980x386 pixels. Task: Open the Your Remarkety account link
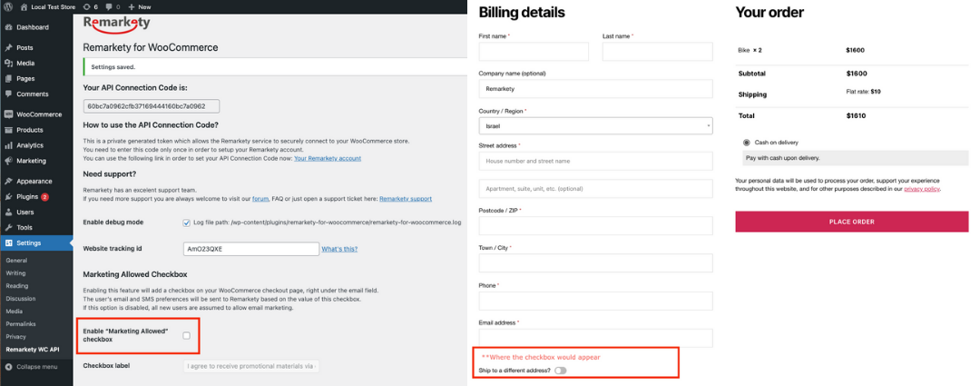point(327,158)
